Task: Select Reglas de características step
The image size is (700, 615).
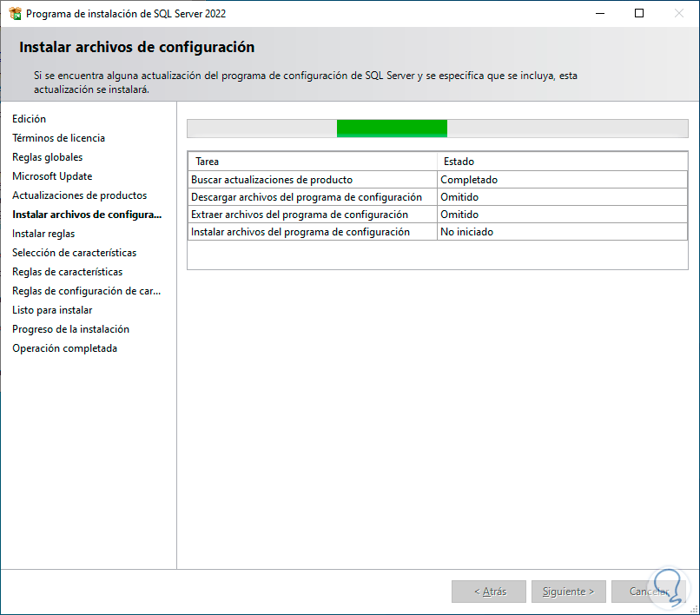Action: 68,272
